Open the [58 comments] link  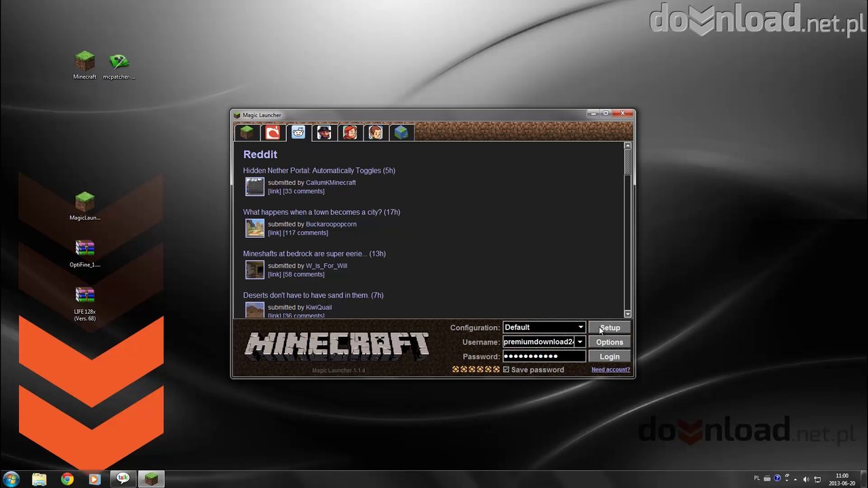(x=304, y=274)
